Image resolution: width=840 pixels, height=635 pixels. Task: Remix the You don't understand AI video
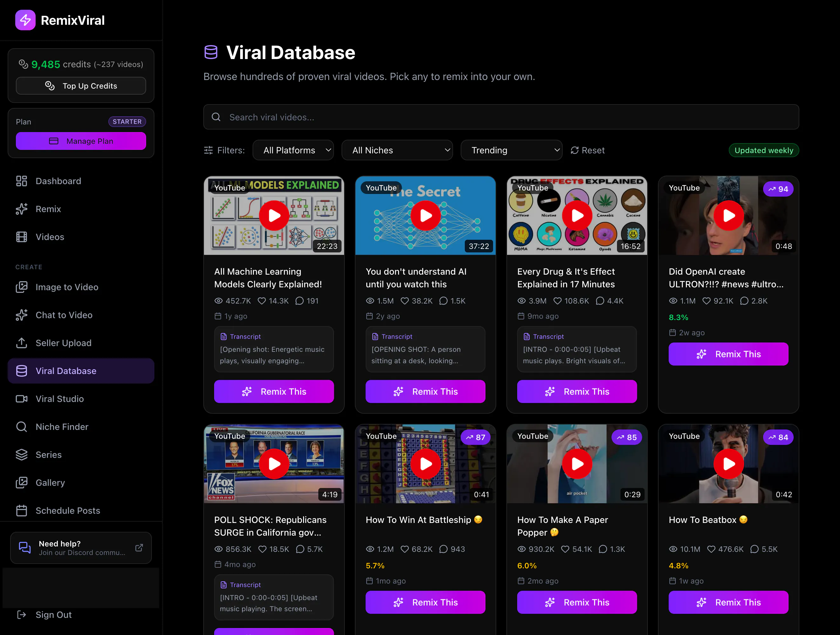426,391
